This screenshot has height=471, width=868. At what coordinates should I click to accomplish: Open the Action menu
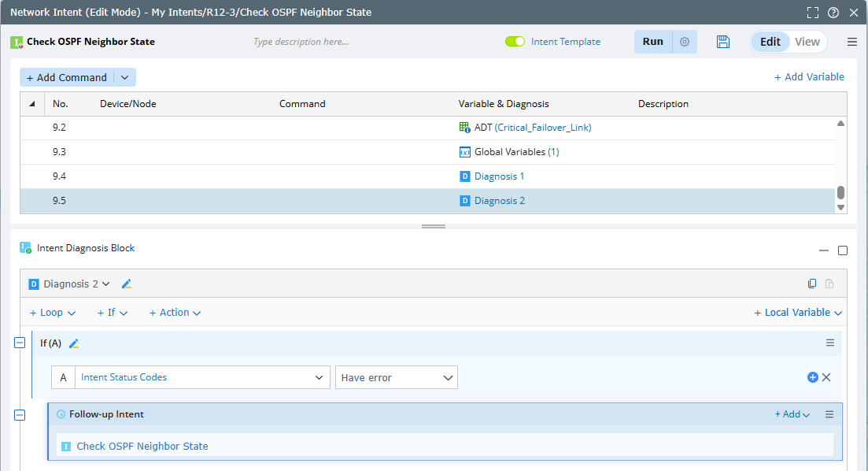[175, 313]
